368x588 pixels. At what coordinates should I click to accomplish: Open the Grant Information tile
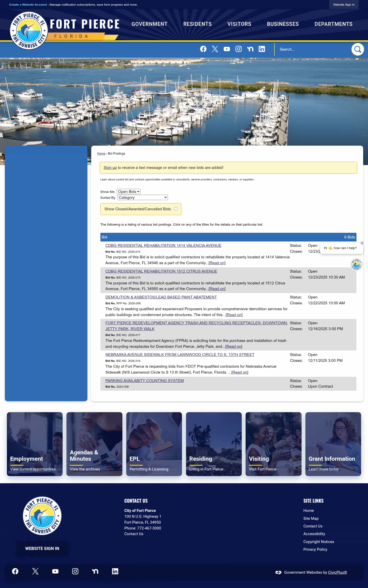[333, 444]
